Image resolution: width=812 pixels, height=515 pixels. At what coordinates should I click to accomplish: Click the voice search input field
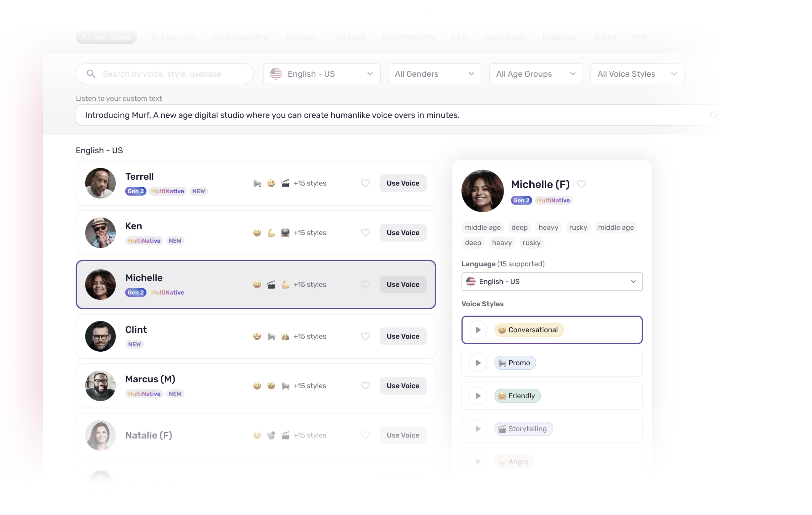pos(165,74)
